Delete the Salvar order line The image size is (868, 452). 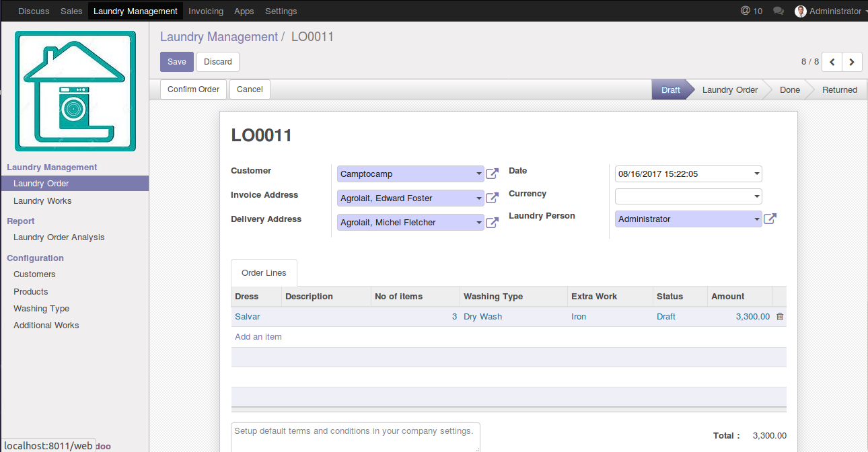point(780,316)
